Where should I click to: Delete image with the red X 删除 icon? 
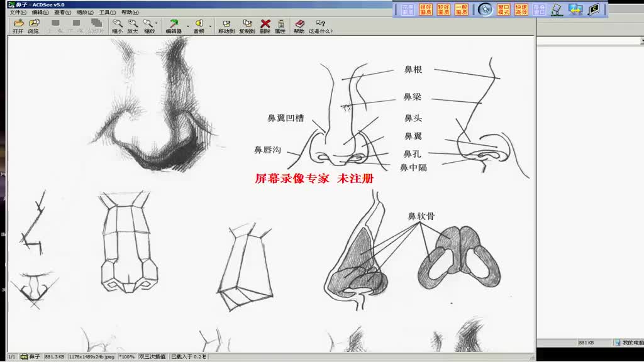(x=265, y=26)
